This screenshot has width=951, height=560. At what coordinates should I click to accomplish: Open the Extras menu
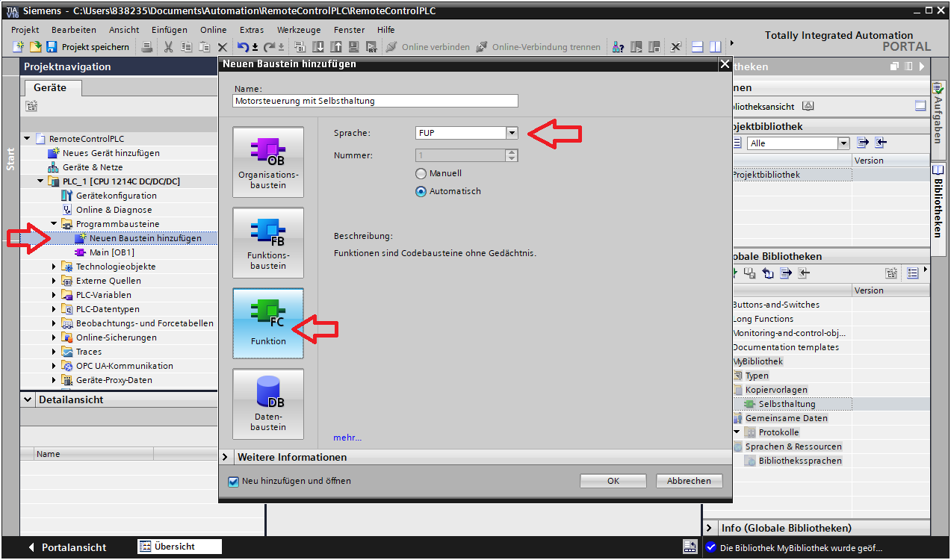(252, 30)
